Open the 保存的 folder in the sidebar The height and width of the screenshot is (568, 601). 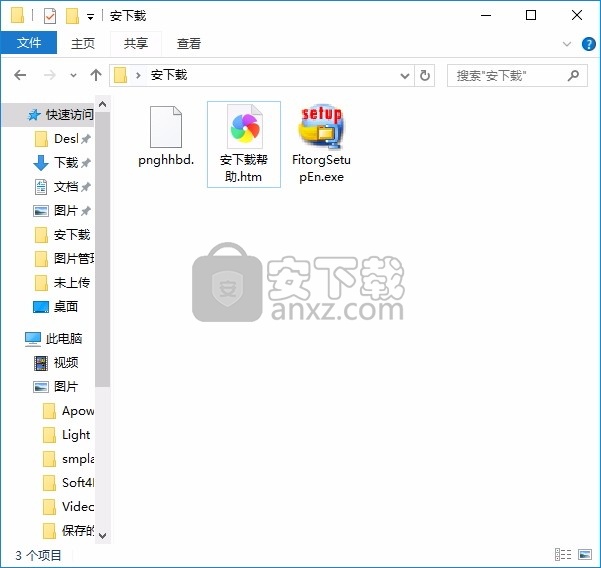[x=68, y=531]
